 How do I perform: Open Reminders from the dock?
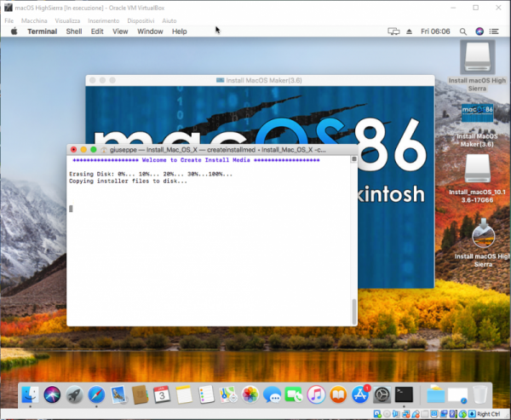[x=206, y=394]
